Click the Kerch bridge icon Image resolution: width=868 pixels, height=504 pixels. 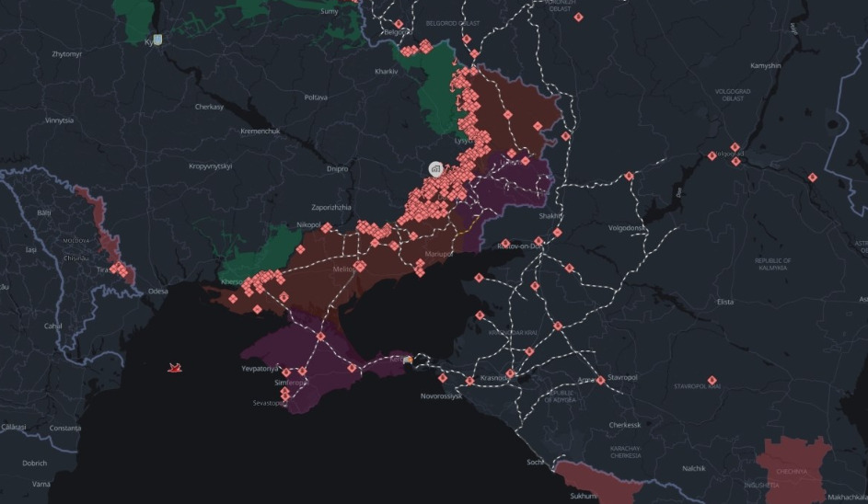click(408, 360)
